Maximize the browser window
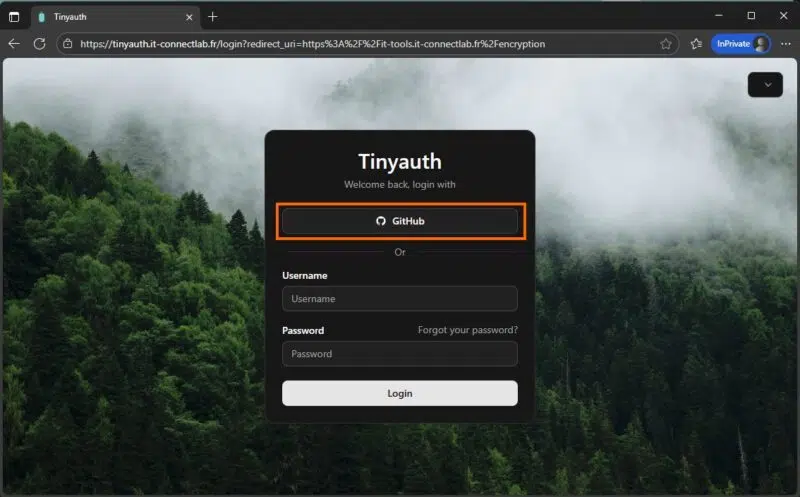Screen dimensions: 800x497 pyautogui.click(x=751, y=16)
